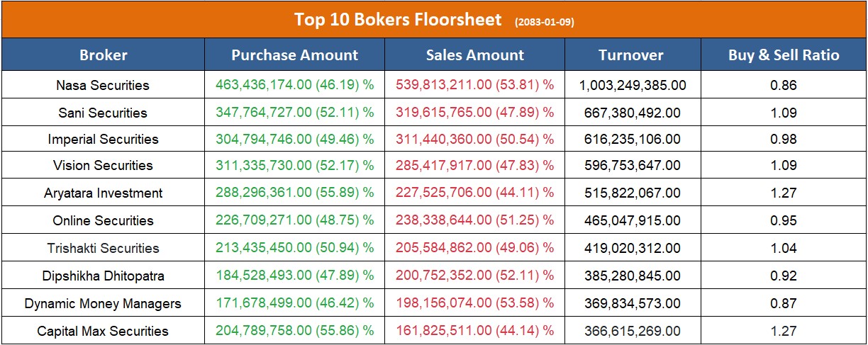Viewport: 868px width, 345px height.
Task: Click the 2083-01-09 date in title
Action: coord(545,22)
